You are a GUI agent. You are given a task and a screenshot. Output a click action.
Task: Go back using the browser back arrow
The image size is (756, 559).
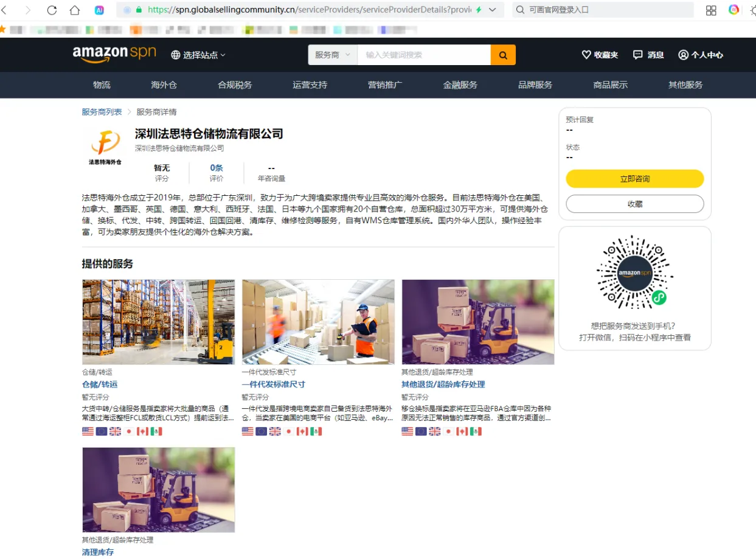5,10
